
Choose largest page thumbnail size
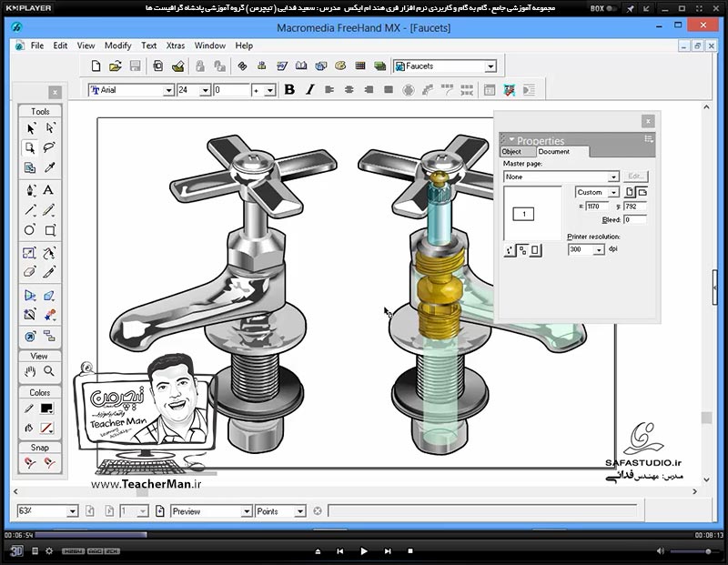pos(535,251)
